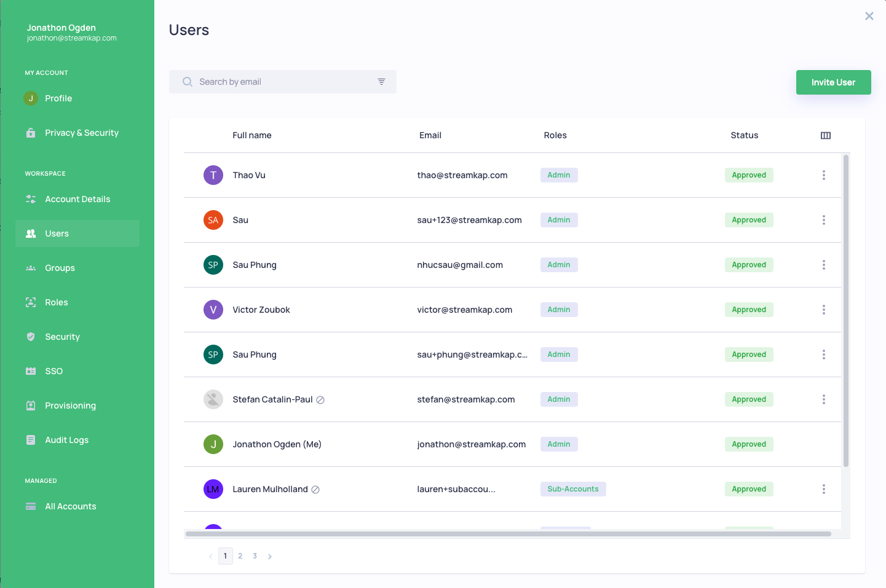Open Account Details via its sliders icon

tap(30, 198)
